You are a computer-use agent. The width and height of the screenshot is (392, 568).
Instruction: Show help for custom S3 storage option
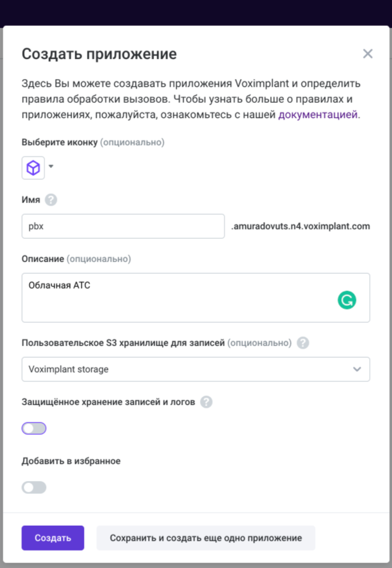(x=303, y=343)
